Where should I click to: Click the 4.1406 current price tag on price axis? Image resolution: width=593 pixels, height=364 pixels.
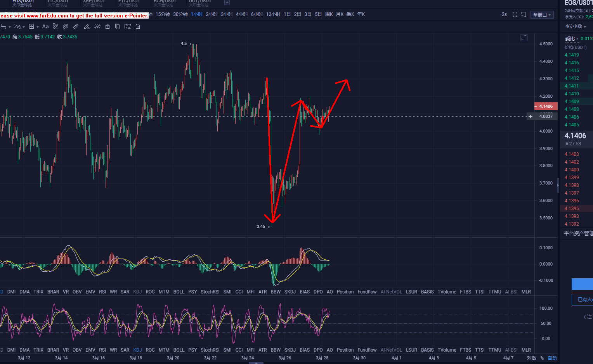[546, 106]
